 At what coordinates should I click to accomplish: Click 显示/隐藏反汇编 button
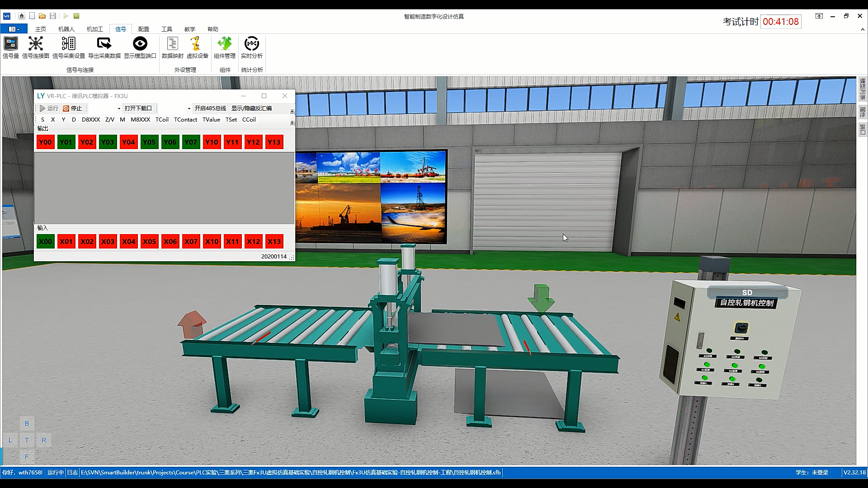click(251, 108)
